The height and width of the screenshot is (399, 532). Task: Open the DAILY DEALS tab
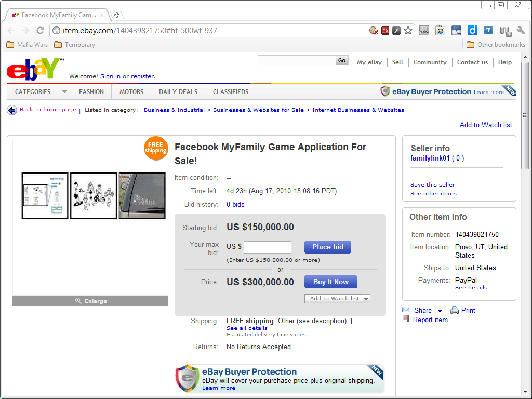pyautogui.click(x=178, y=91)
